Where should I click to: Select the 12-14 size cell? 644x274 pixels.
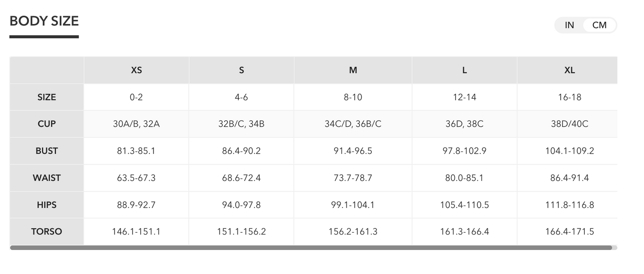coord(465,97)
